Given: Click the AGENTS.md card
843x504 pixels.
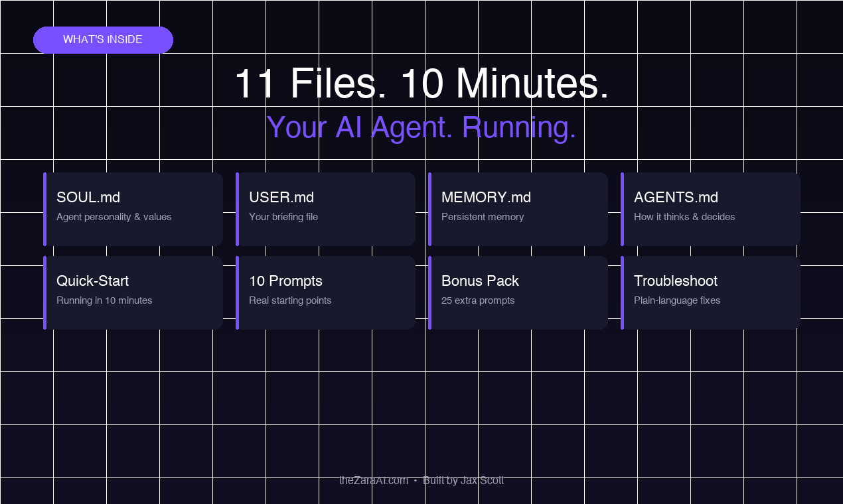Looking at the screenshot, I should (710, 209).
